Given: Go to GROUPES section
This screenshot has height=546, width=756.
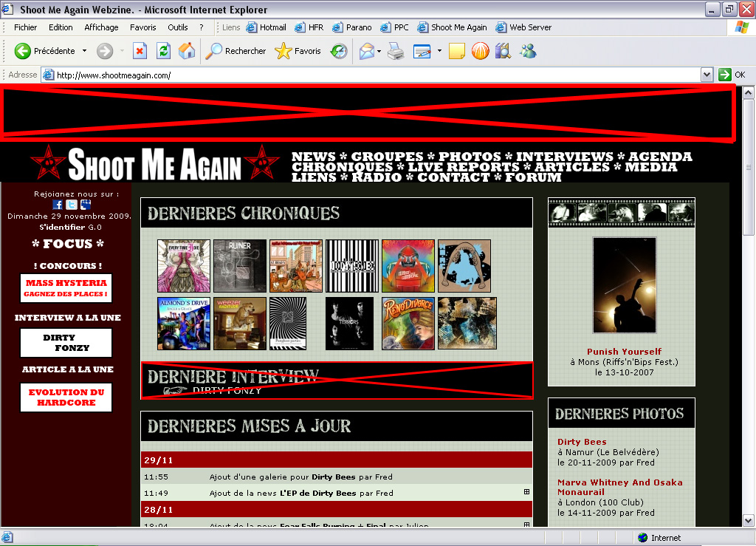Looking at the screenshot, I should [x=387, y=157].
